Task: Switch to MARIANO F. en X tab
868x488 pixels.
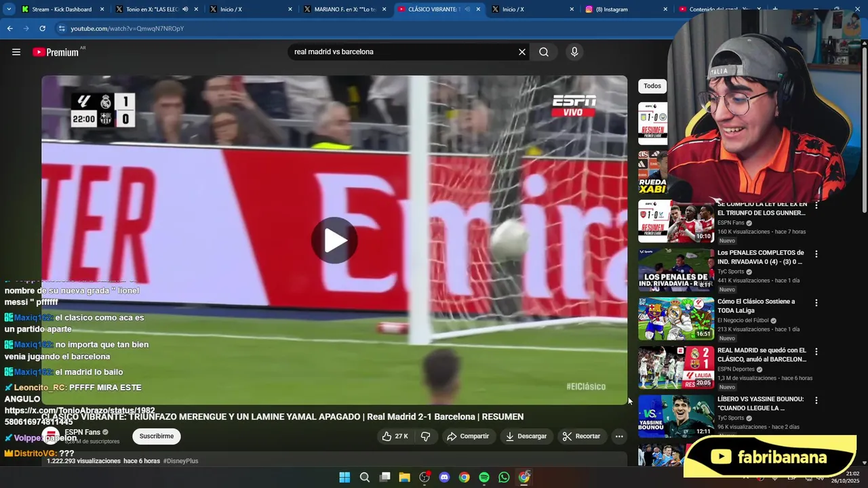Action: pos(339,9)
